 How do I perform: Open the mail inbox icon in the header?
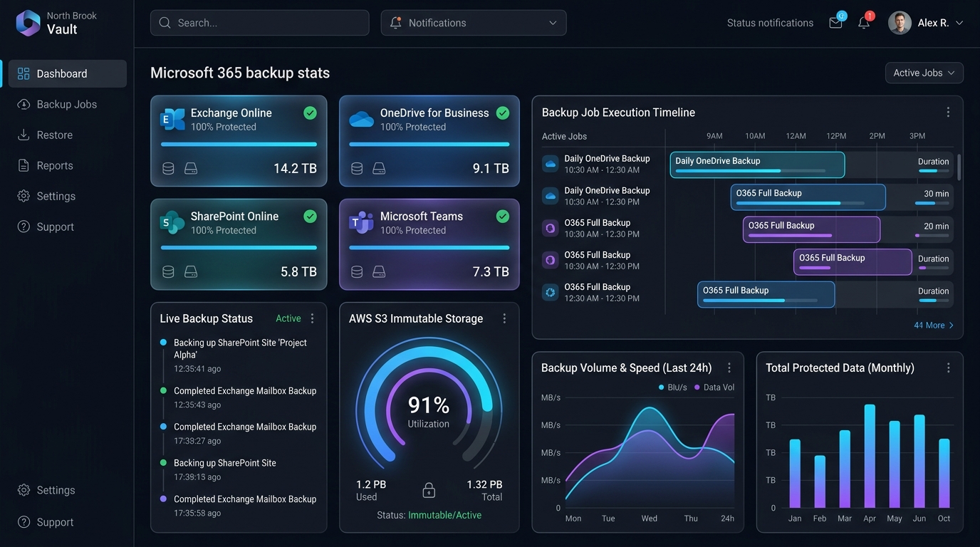click(x=835, y=23)
